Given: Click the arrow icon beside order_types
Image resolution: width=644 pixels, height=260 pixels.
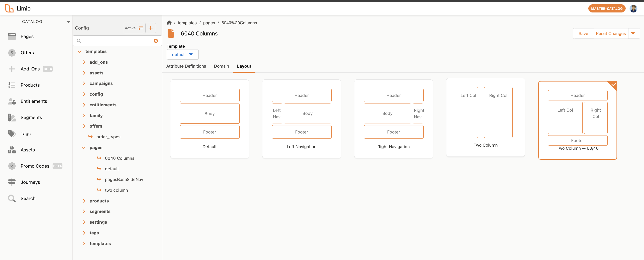Looking at the screenshot, I should pyautogui.click(x=90, y=137).
